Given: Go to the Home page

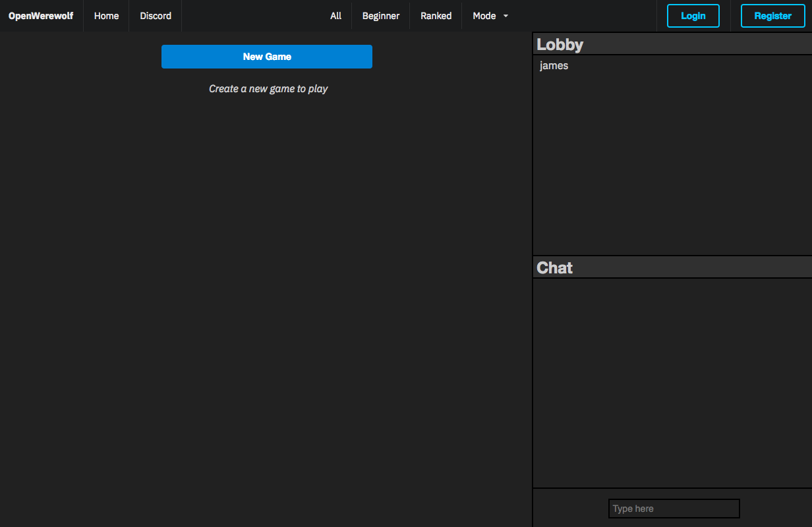Looking at the screenshot, I should [x=106, y=16].
